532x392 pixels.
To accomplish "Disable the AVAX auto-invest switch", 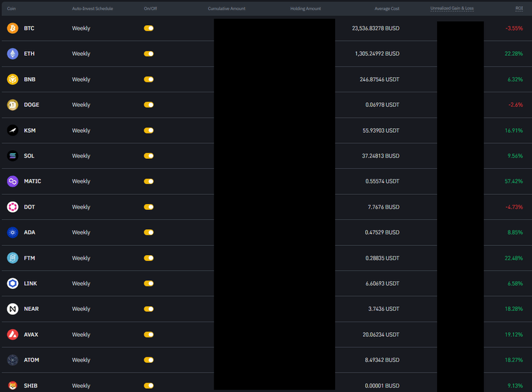I will (148, 334).
